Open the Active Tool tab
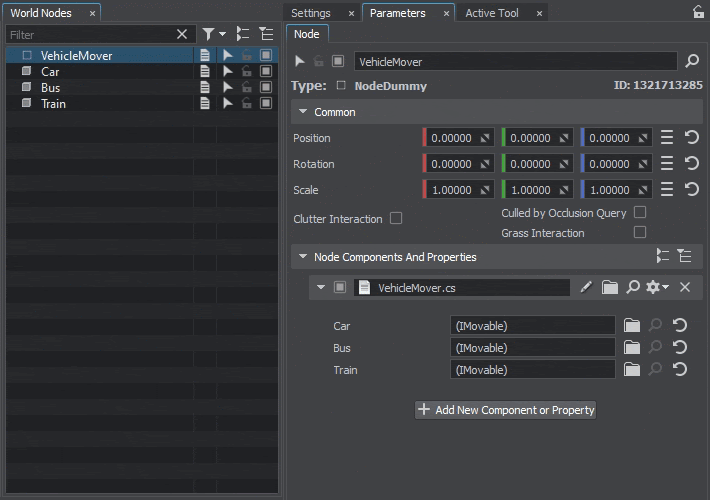The height and width of the screenshot is (500, 710). point(492,13)
